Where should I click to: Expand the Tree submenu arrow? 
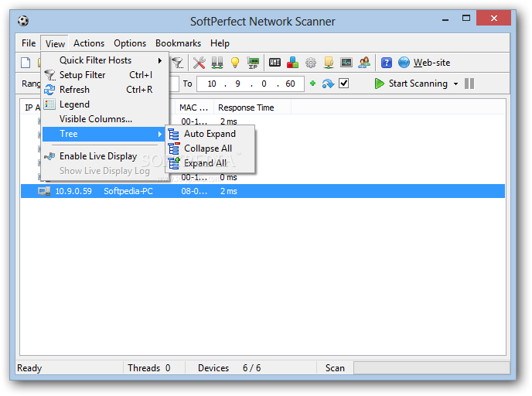click(160, 134)
